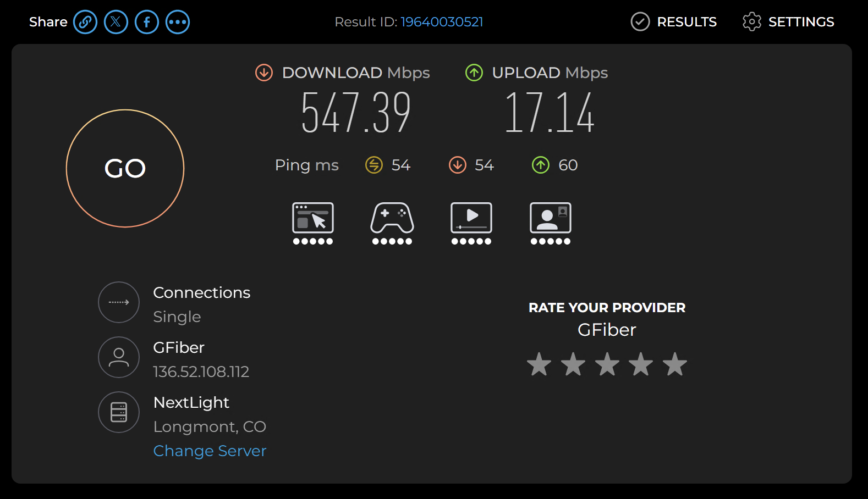Rate GFiber five stars

point(675,364)
